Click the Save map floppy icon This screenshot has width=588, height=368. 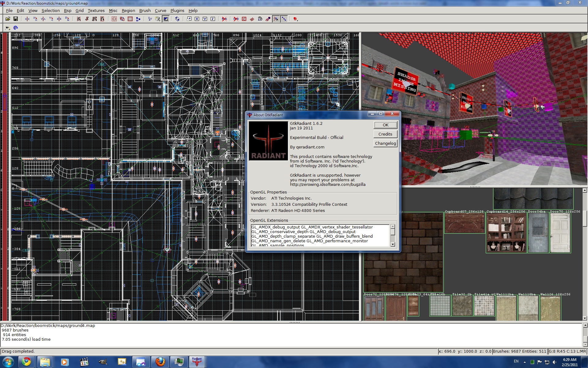[x=16, y=19]
